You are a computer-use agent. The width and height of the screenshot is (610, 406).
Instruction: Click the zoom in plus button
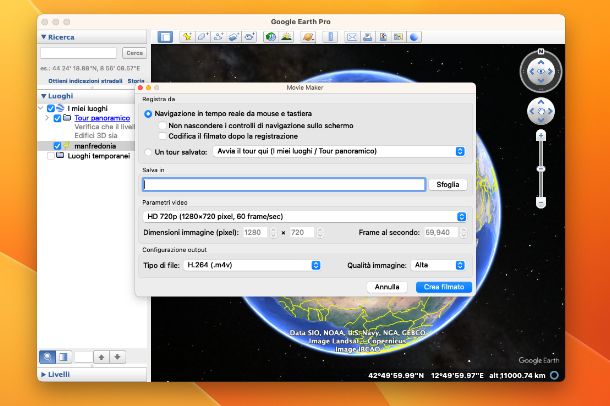[x=541, y=136]
